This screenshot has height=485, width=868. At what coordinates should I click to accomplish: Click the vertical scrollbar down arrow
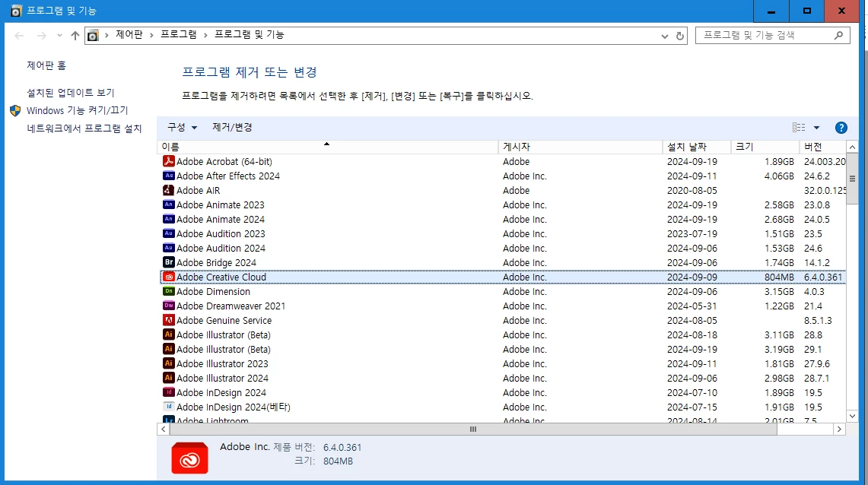click(852, 416)
